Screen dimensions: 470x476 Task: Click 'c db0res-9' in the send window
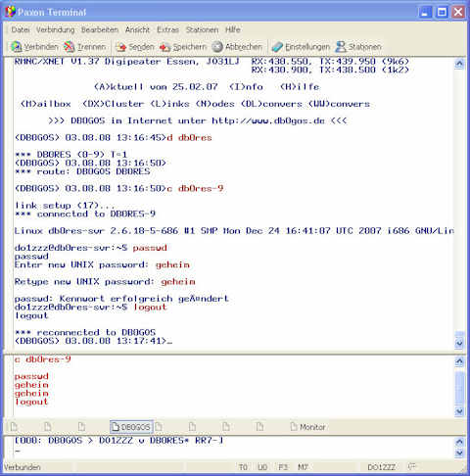[x=42, y=359]
